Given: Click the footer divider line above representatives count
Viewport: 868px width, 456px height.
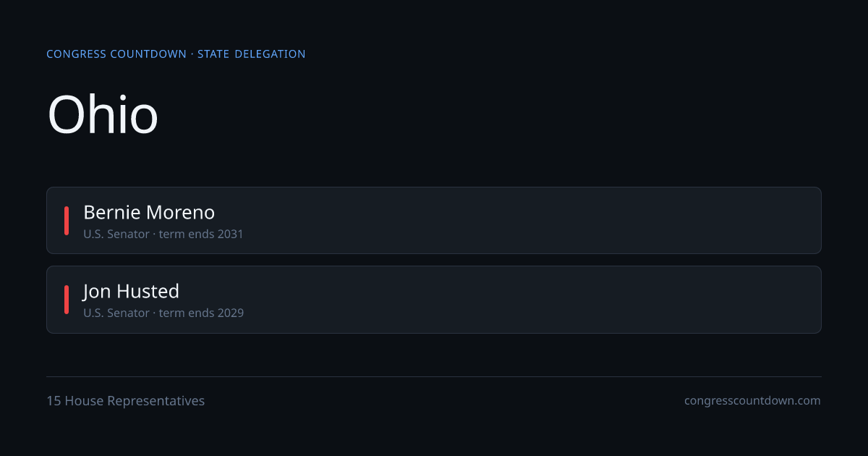Looking at the screenshot, I should click(x=434, y=377).
